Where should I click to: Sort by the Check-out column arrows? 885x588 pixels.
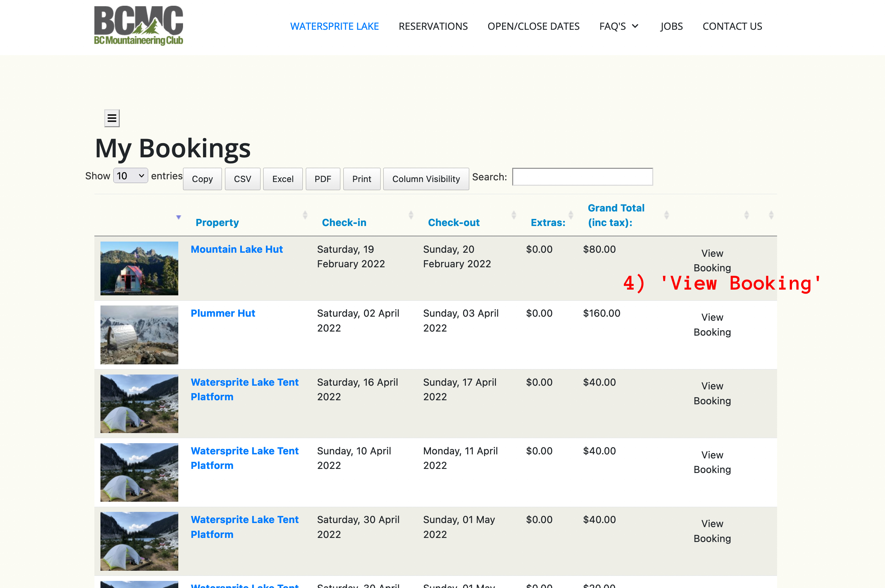[514, 215]
